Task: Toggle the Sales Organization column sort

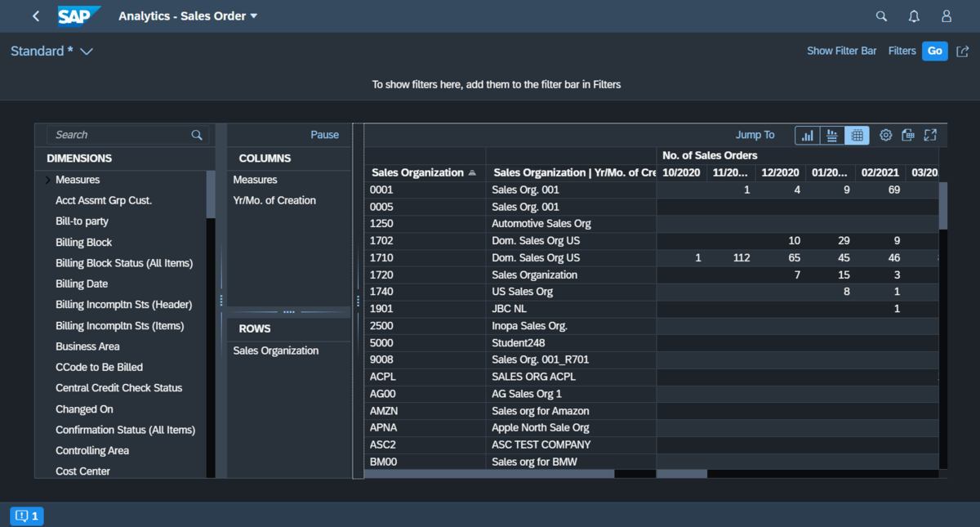Action: 418,172
